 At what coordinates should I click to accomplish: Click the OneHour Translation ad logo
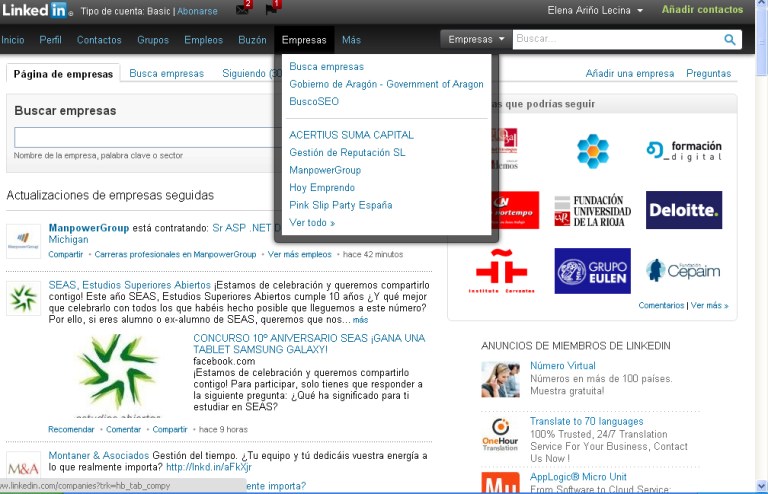[500, 435]
